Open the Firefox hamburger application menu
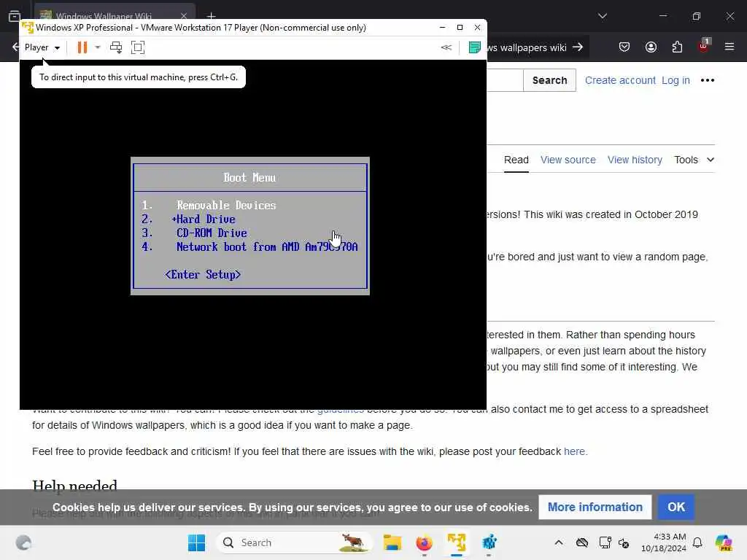The width and height of the screenshot is (747, 560). click(729, 47)
